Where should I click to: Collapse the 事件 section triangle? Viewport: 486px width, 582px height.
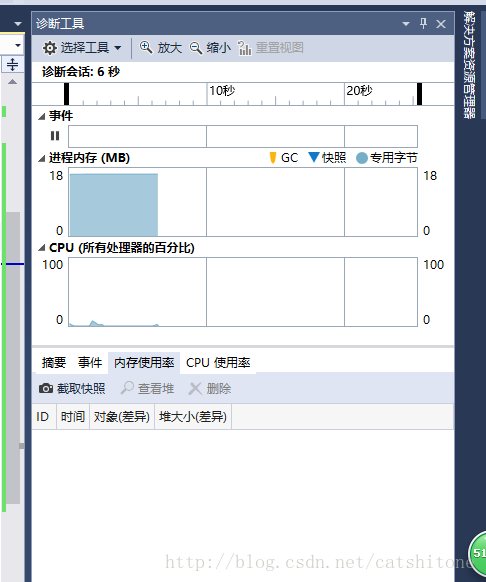42,117
